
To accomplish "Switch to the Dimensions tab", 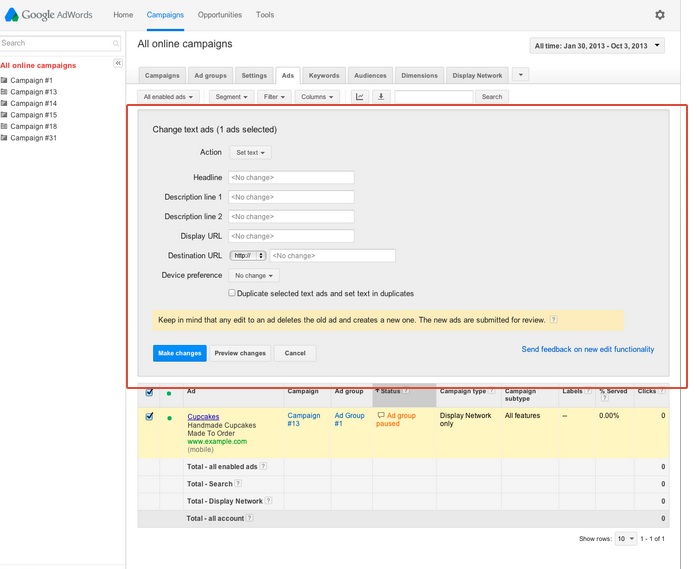I will point(419,76).
